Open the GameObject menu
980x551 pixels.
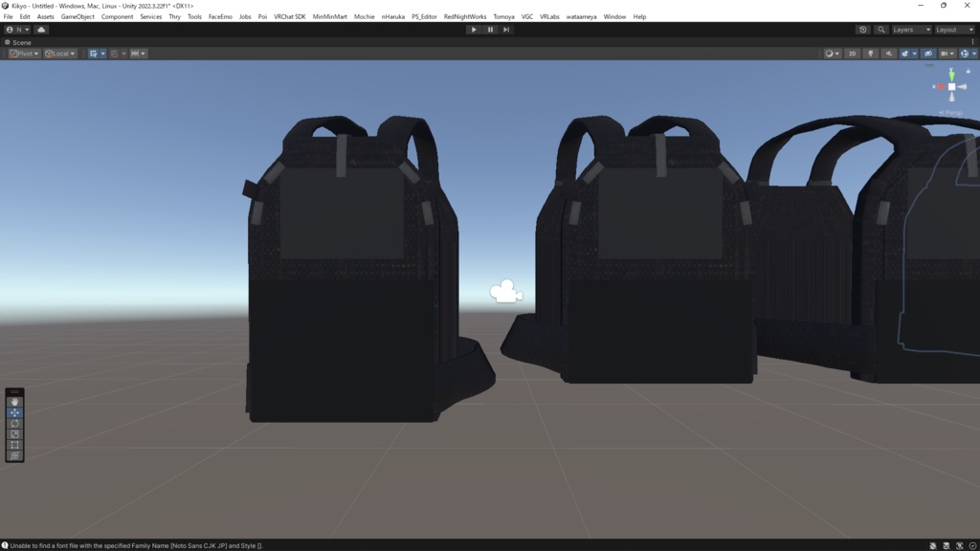(x=78, y=17)
